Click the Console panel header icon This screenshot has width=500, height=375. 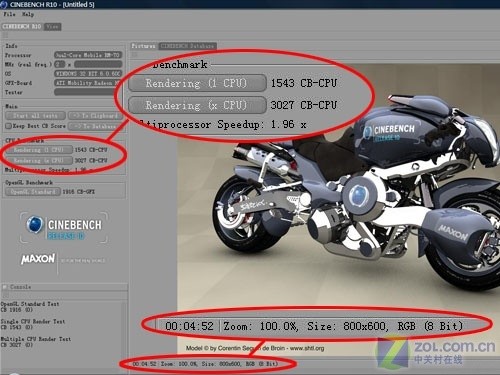point(5,287)
